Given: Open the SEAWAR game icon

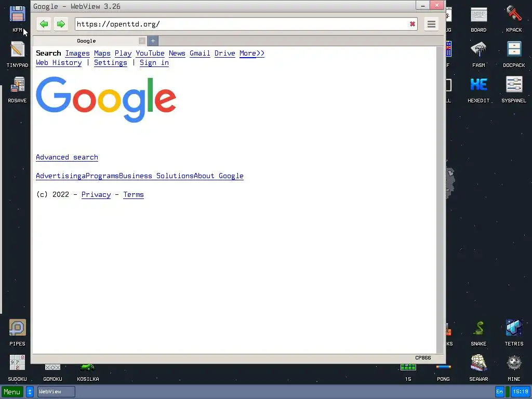Looking at the screenshot, I should pos(478,368).
